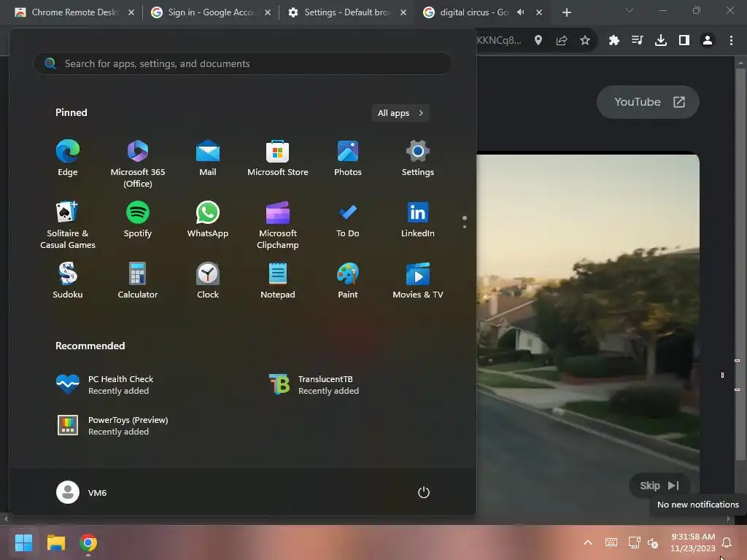Open touch keyboard from tray
Image resolution: width=747 pixels, height=560 pixels.
[611, 542]
